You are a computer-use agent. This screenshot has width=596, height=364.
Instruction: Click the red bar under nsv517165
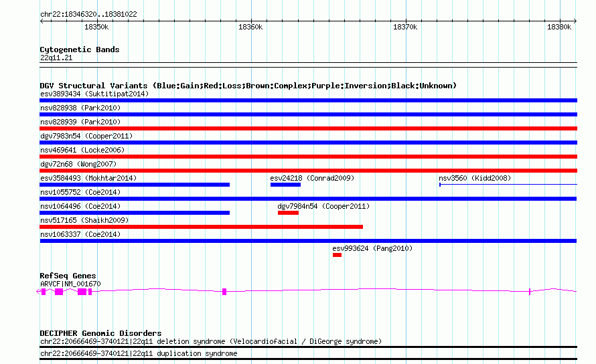(x=201, y=227)
